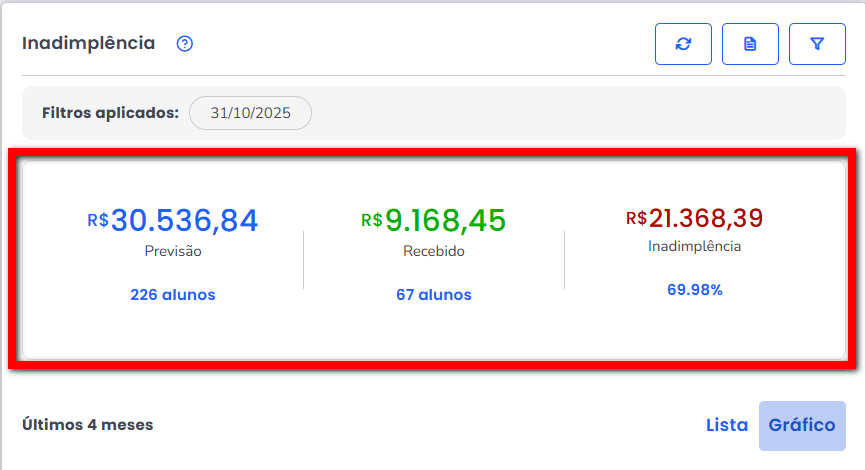Open the filter funnel button
Image resolution: width=865 pixels, height=470 pixels.
817,44
